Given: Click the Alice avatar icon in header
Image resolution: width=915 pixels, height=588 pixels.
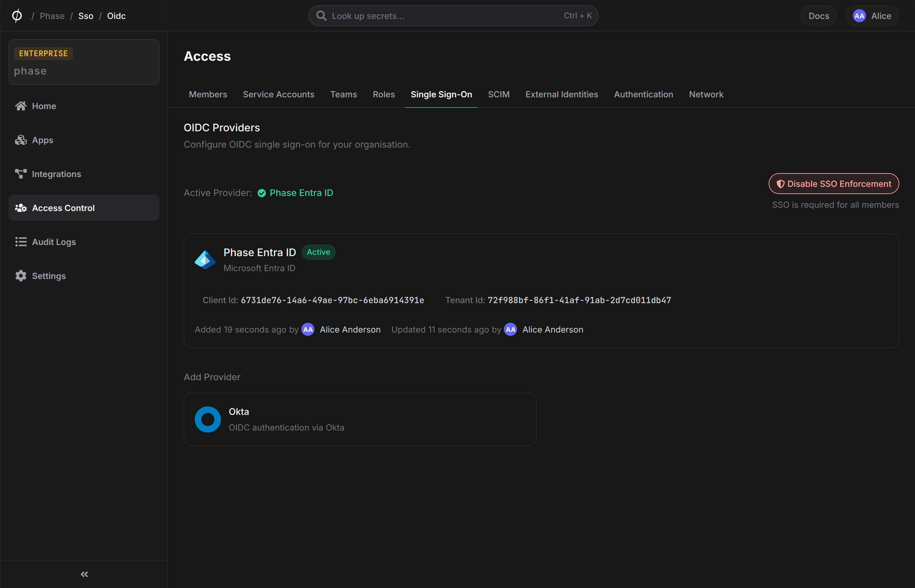Looking at the screenshot, I should [x=859, y=16].
